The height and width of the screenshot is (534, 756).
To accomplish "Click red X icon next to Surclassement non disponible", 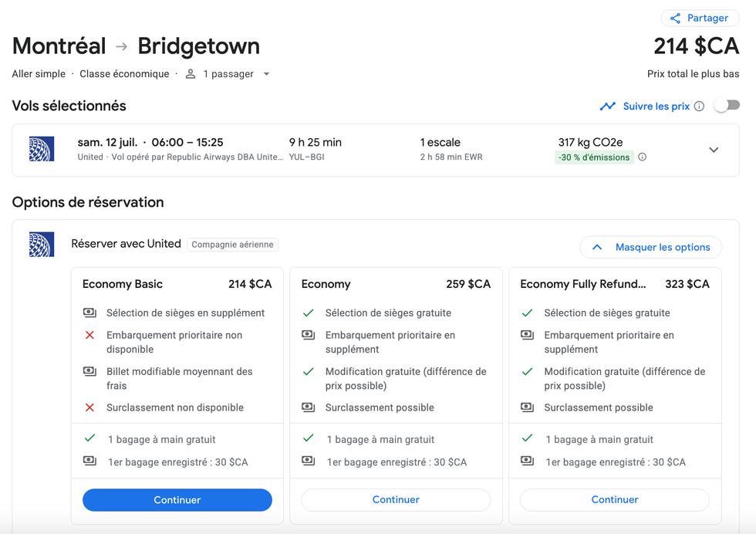I will click(x=89, y=407).
